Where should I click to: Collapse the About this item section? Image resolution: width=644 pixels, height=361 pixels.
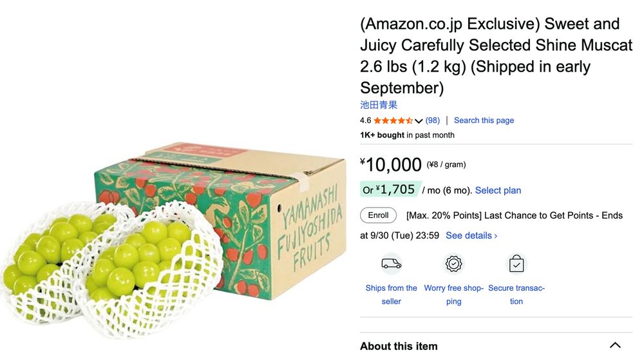tap(615, 346)
